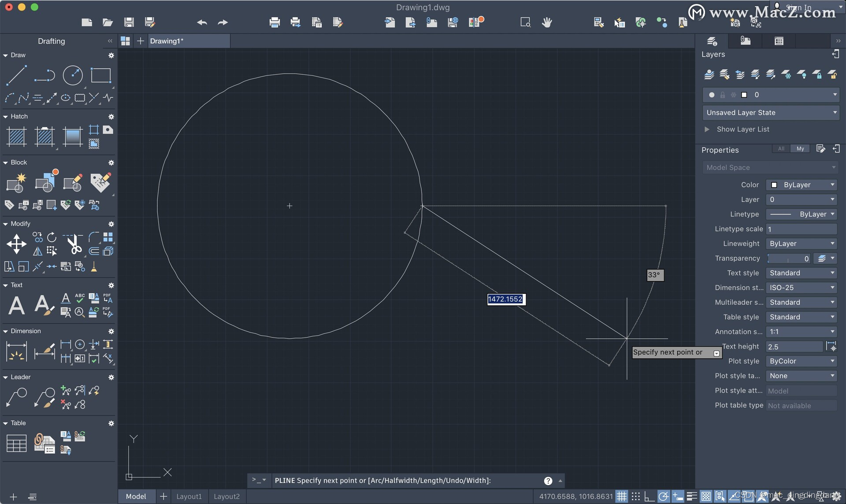Toggle snap mode in status bar

pos(635,497)
